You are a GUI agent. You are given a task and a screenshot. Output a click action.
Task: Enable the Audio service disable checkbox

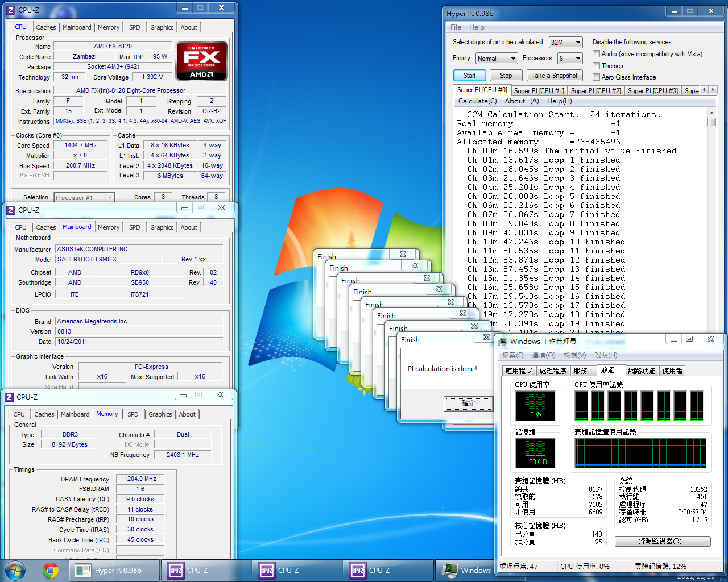596,54
